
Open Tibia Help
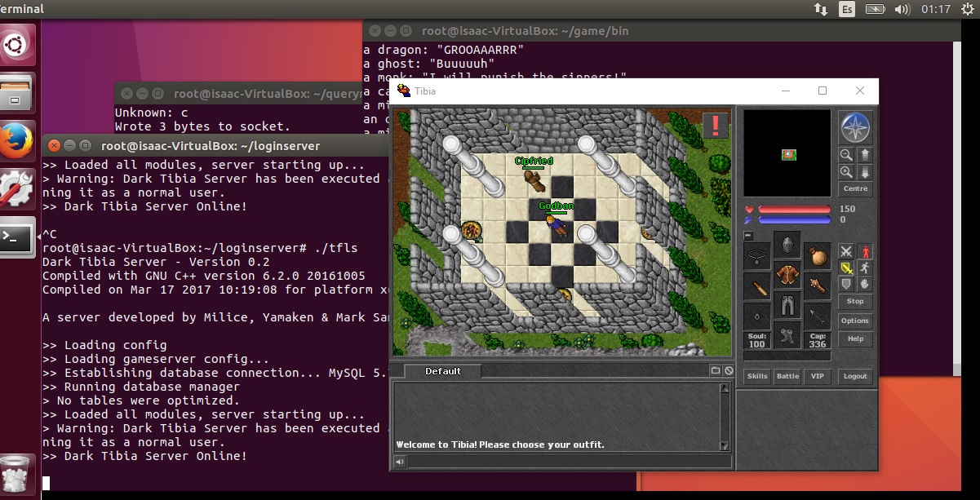[x=855, y=338]
